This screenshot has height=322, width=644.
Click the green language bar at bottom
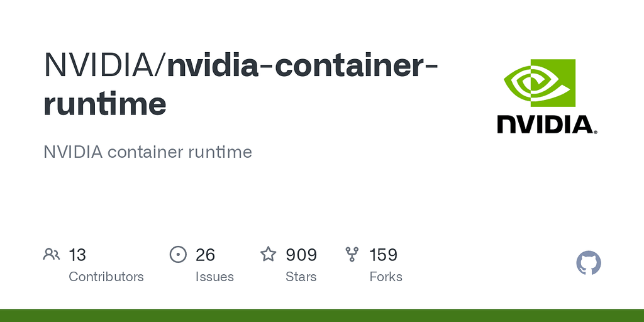[322, 315]
